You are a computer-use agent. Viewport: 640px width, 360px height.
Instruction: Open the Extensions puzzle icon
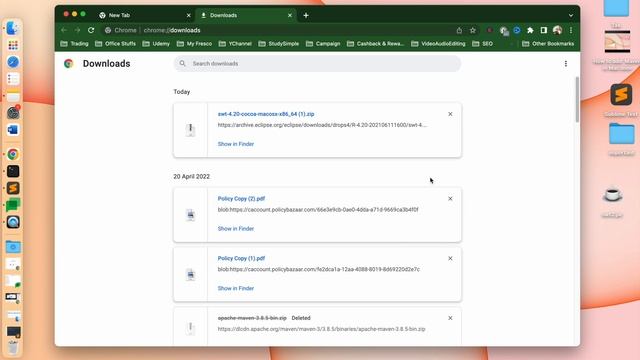(x=530, y=30)
